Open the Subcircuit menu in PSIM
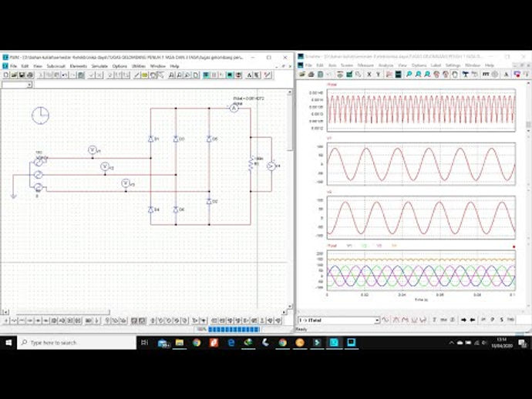This screenshot has width=532, height=399. (56, 66)
